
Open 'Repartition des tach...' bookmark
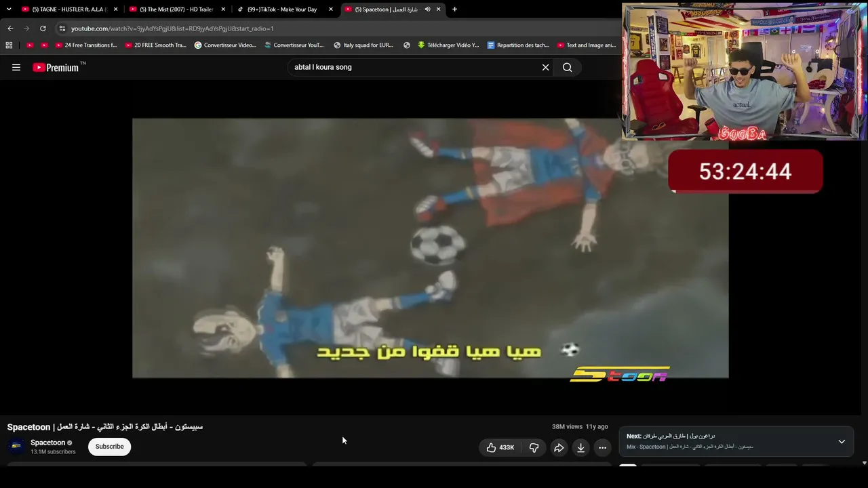(518, 45)
